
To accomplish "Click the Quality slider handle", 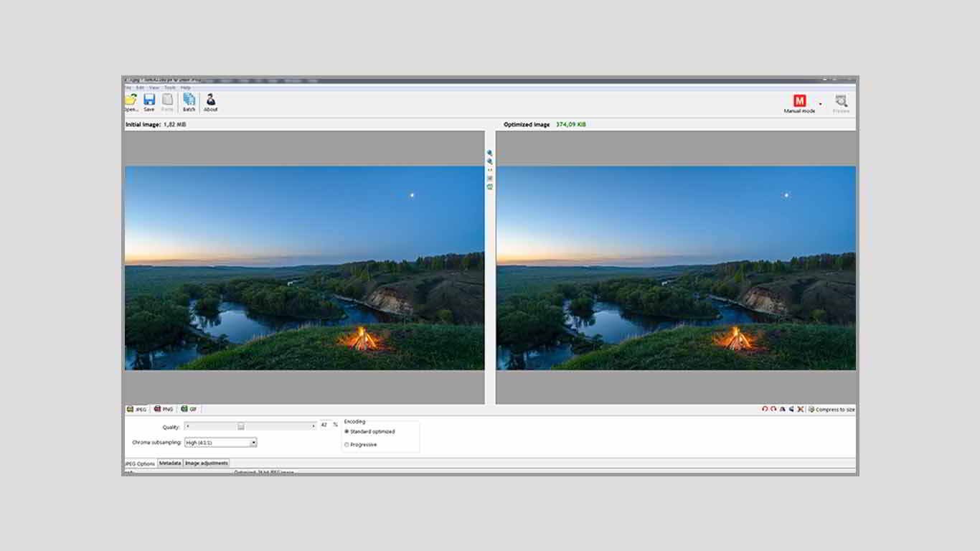I will [241, 425].
